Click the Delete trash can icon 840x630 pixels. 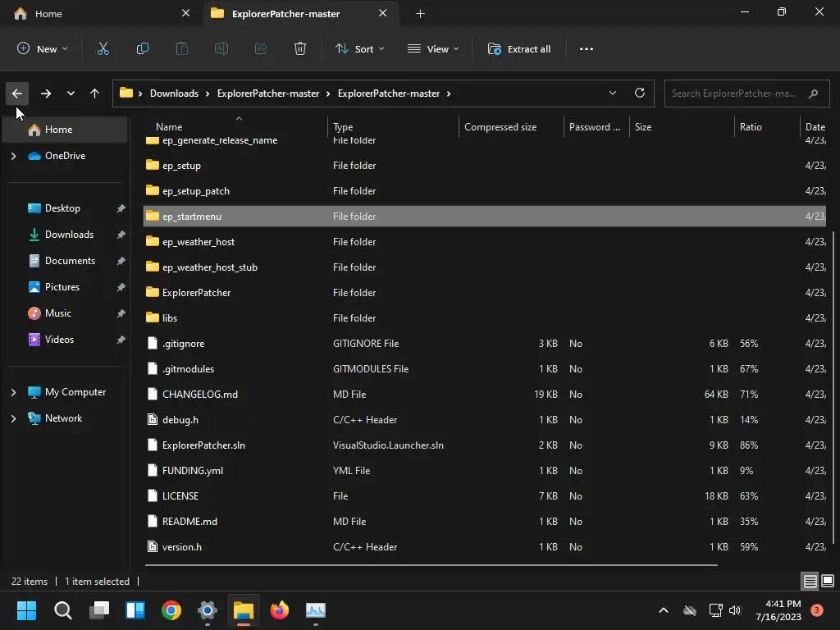(x=300, y=48)
